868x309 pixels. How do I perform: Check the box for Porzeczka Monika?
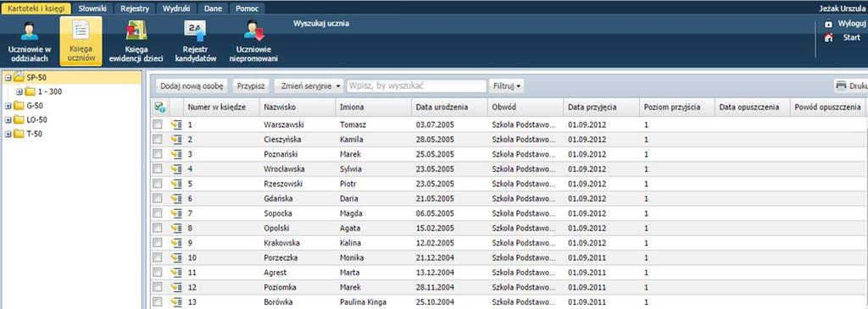[158, 257]
